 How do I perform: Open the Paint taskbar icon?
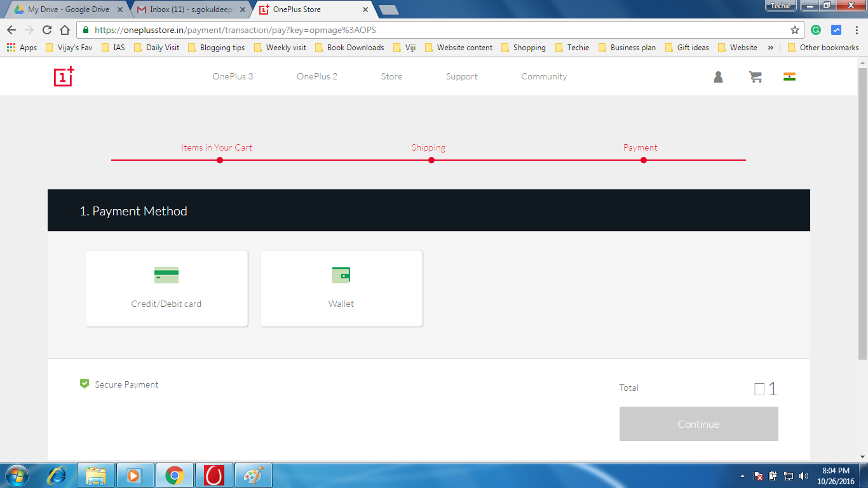pyautogui.click(x=254, y=475)
